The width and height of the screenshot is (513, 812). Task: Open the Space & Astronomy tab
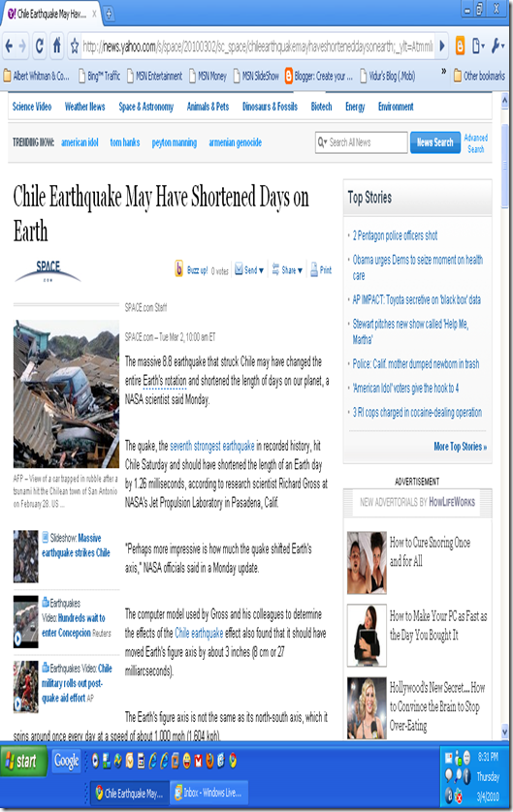coord(146,107)
